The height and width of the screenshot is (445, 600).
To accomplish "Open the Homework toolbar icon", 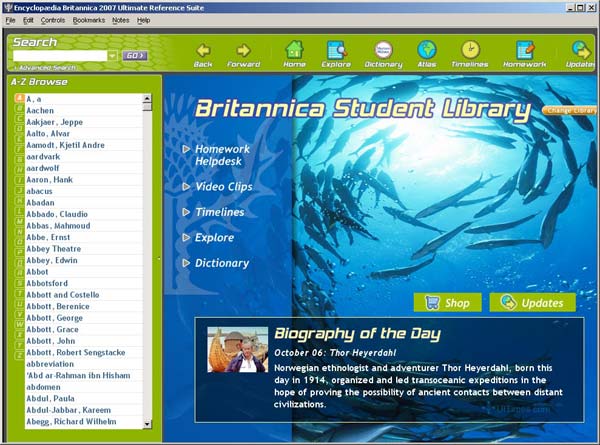I will (x=525, y=50).
